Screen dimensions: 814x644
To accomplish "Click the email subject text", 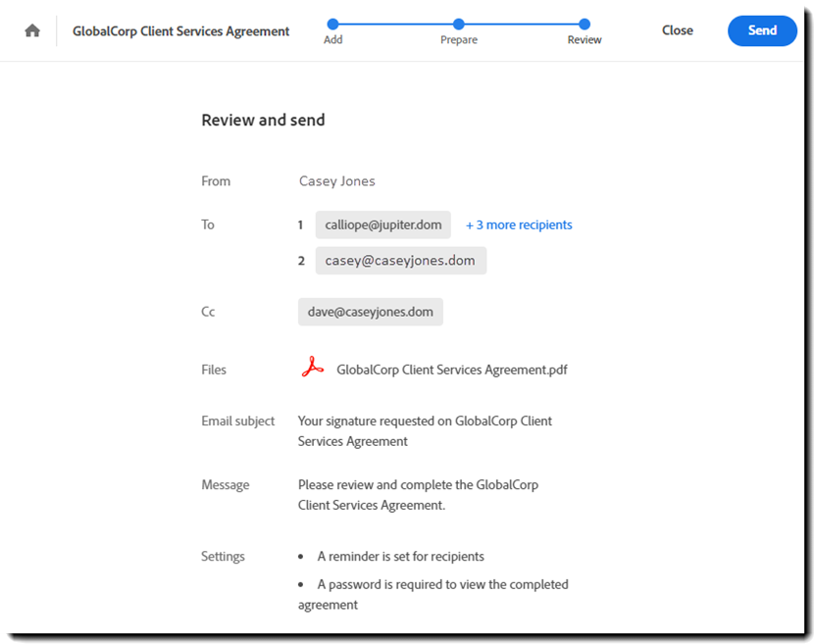I will click(425, 431).
